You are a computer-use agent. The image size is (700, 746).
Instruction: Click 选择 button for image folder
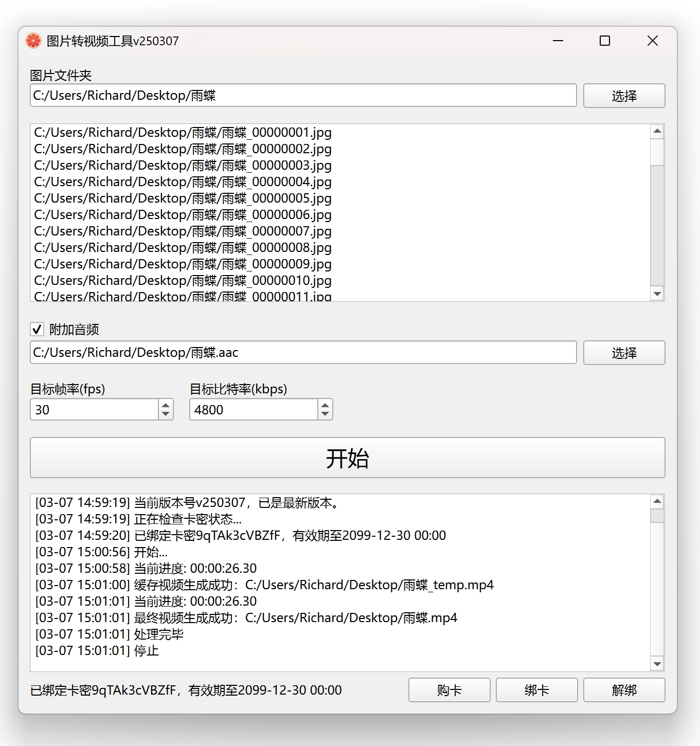623,96
